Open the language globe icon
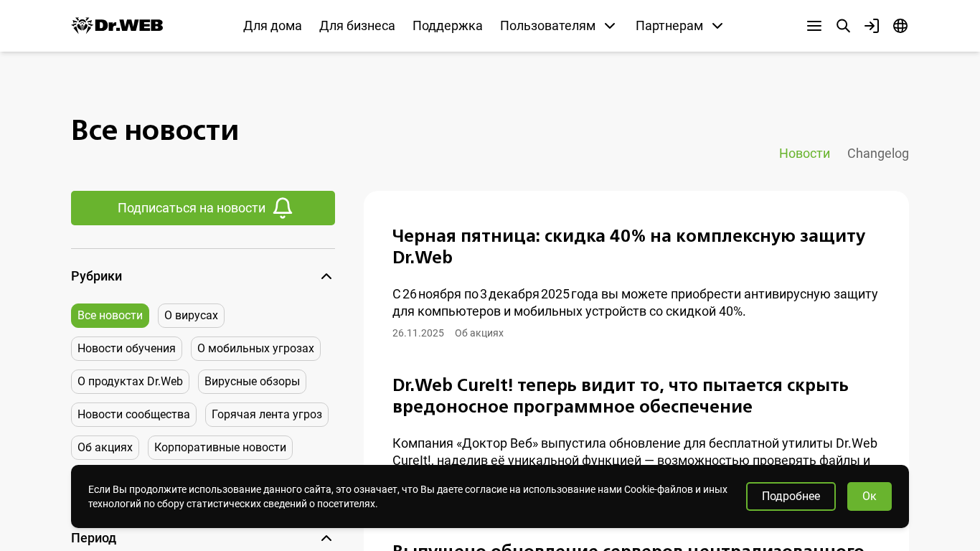 [900, 26]
